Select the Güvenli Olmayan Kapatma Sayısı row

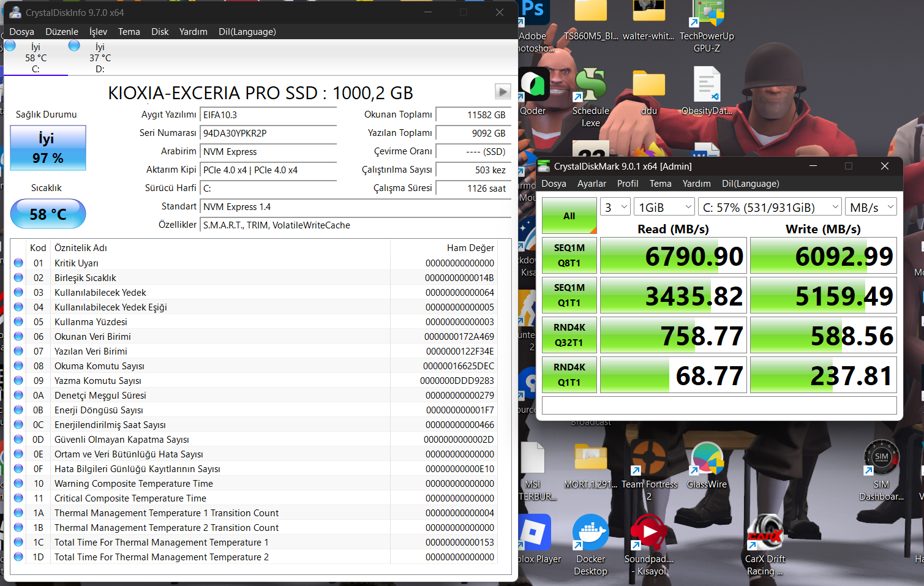[x=254, y=440]
